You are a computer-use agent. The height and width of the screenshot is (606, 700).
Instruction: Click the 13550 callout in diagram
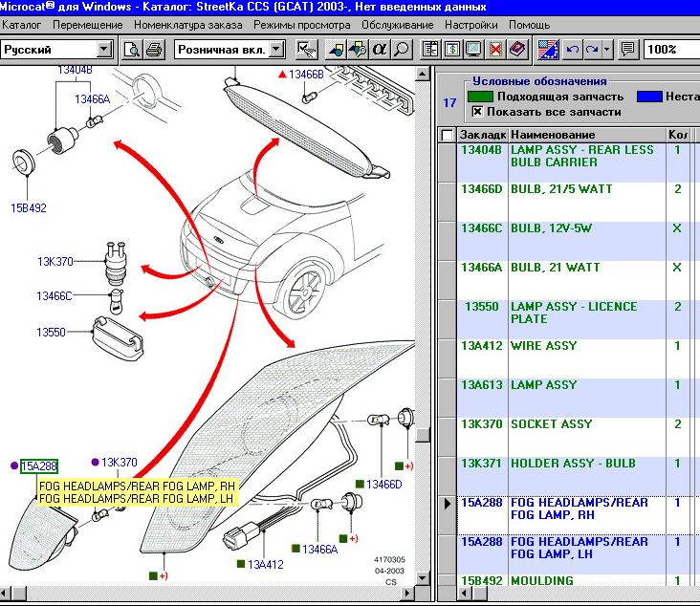(51, 333)
